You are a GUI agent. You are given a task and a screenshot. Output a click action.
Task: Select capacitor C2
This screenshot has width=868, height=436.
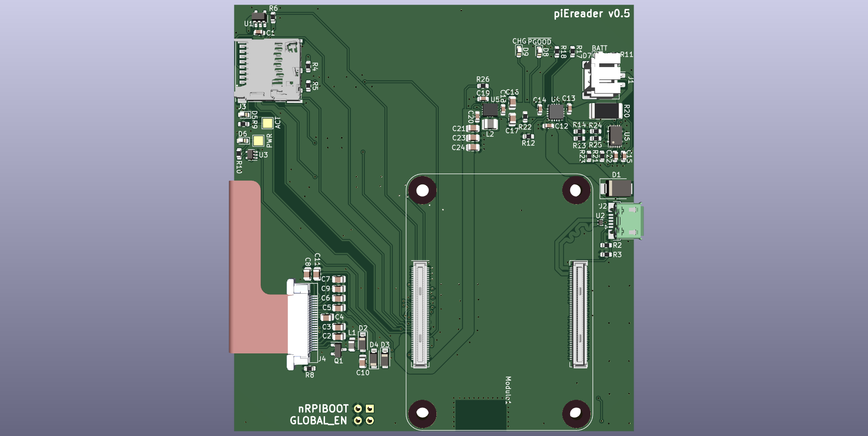click(339, 336)
